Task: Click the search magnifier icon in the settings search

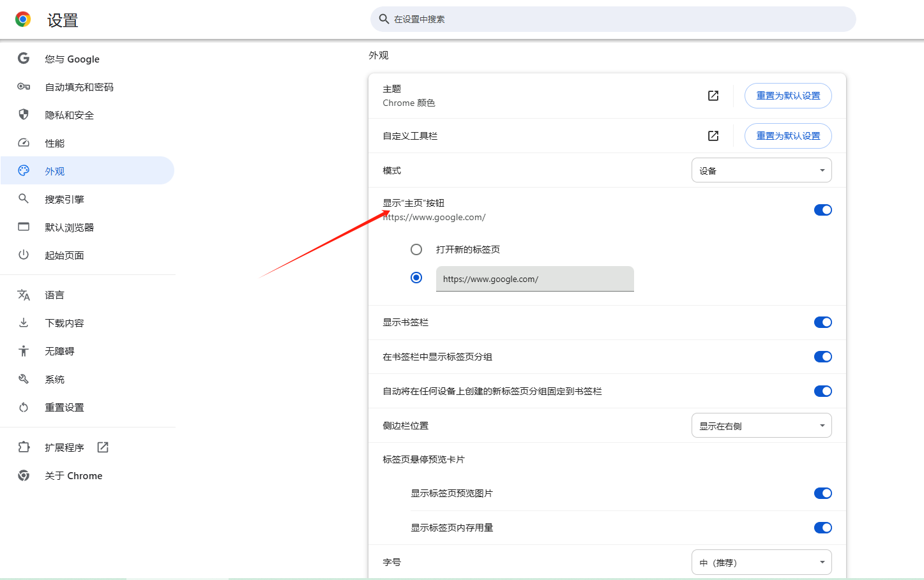Action: (384, 19)
